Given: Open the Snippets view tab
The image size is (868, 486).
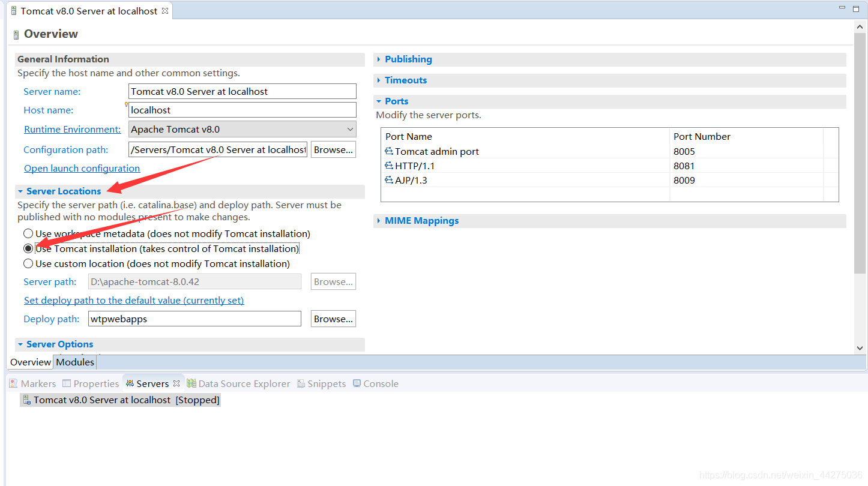Looking at the screenshot, I should tap(321, 383).
